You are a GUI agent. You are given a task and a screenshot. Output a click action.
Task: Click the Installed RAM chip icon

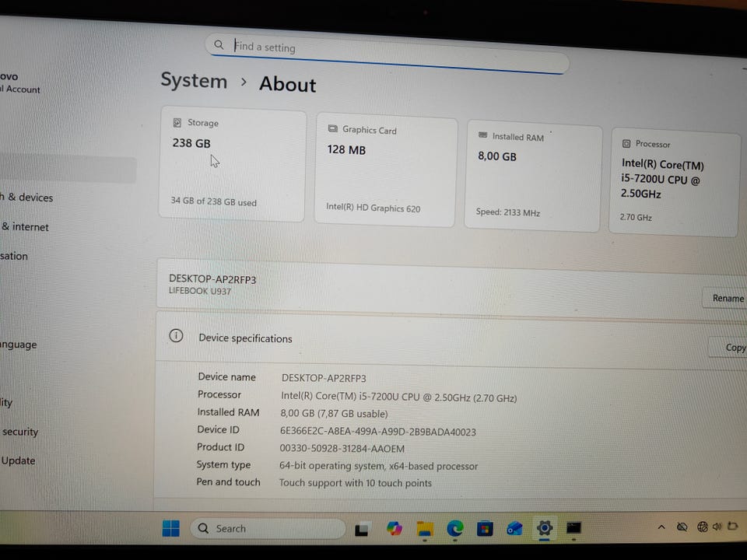coord(482,135)
